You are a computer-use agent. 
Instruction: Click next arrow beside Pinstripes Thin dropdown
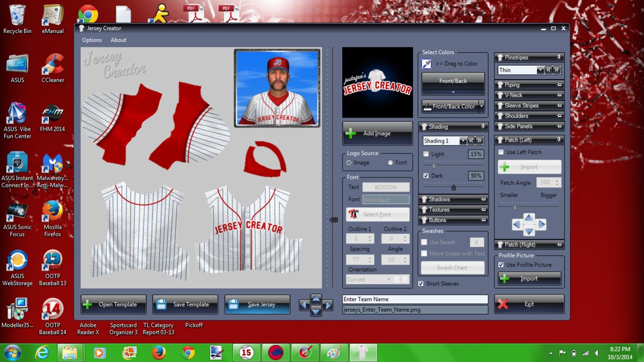(x=557, y=70)
